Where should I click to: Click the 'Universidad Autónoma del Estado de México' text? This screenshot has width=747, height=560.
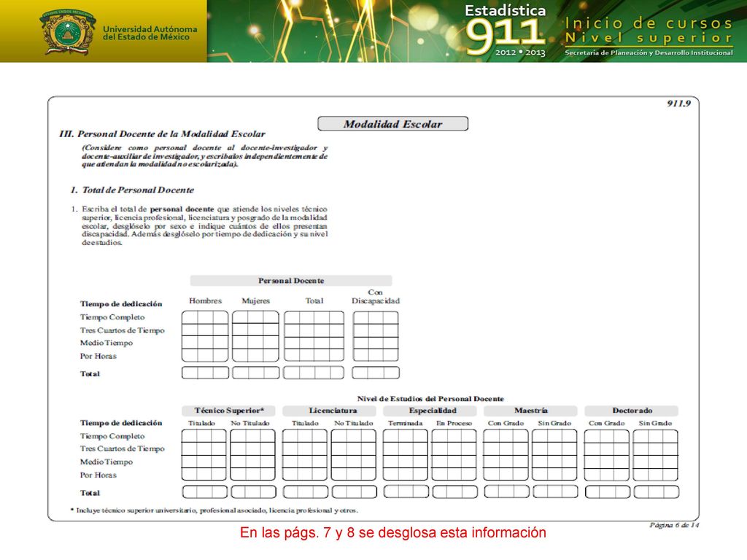150,33
